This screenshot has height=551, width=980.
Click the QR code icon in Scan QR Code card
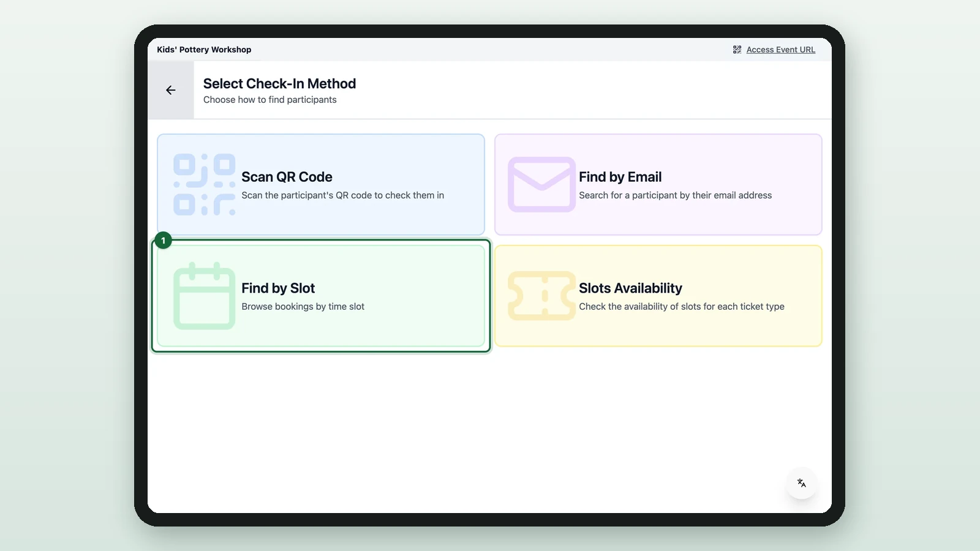point(205,184)
